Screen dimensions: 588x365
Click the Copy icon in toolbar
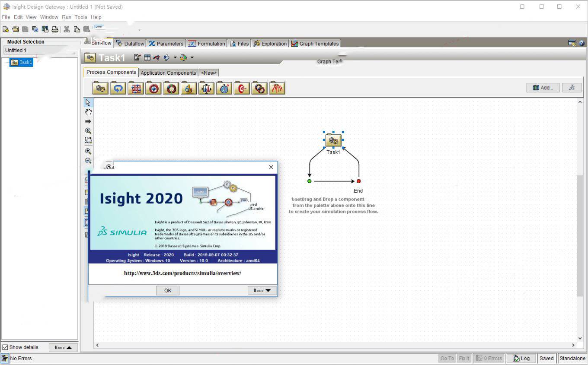tap(77, 29)
